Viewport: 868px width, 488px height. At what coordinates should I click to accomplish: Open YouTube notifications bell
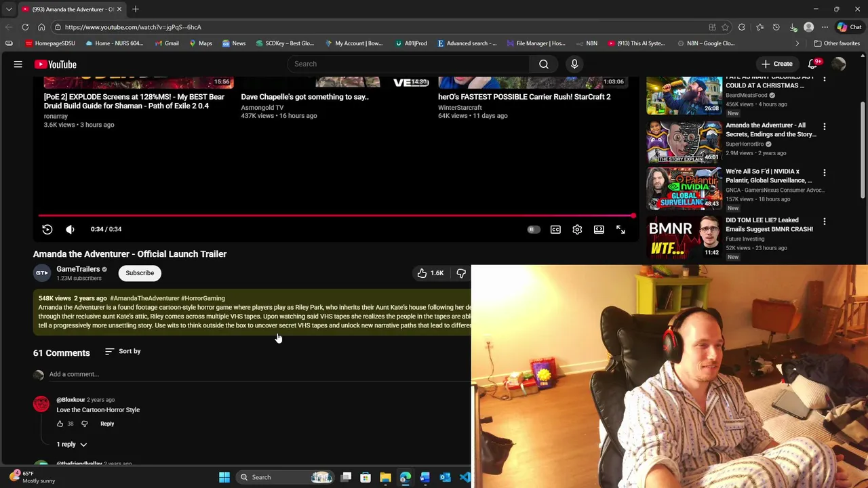pyautogui.click(x=813, y=64)
